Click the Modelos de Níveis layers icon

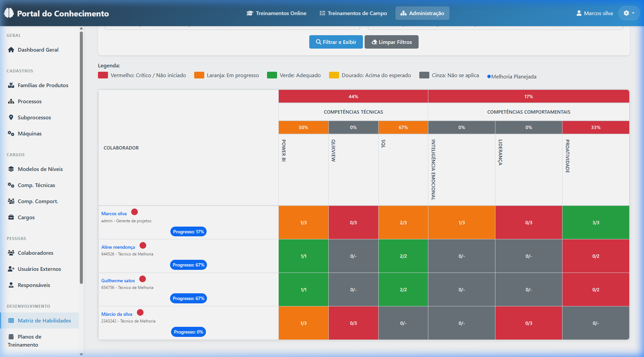click(11, 169)
